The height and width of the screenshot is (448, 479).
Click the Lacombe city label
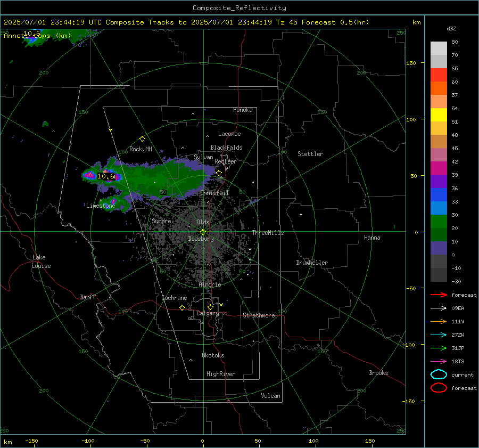229,134
